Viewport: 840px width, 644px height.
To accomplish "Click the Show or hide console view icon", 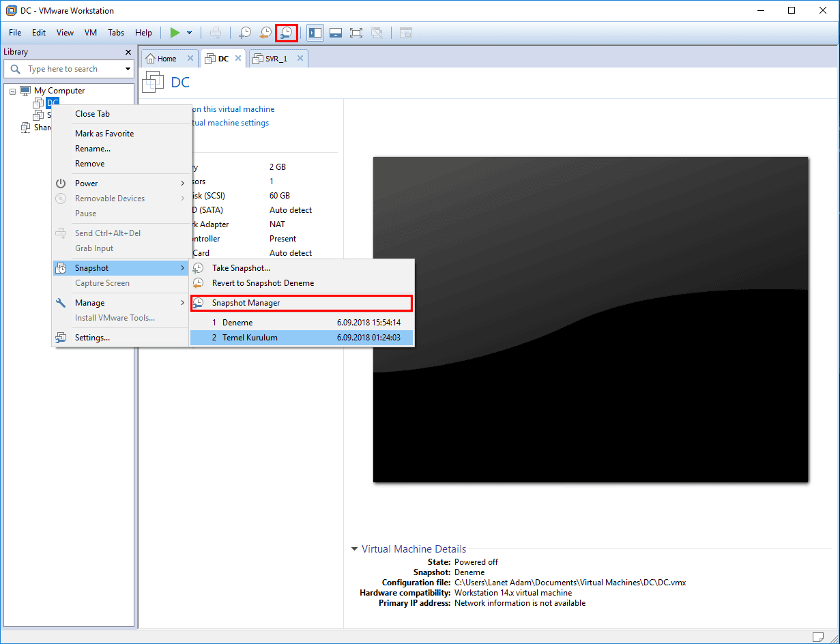I will click(335, 32).
